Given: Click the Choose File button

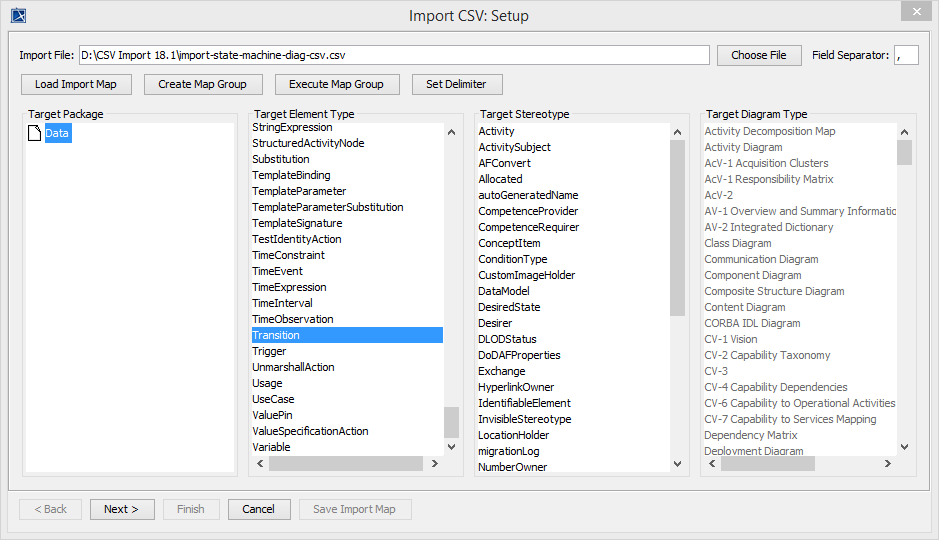Looking at the screenshot, I should (759, 55).
